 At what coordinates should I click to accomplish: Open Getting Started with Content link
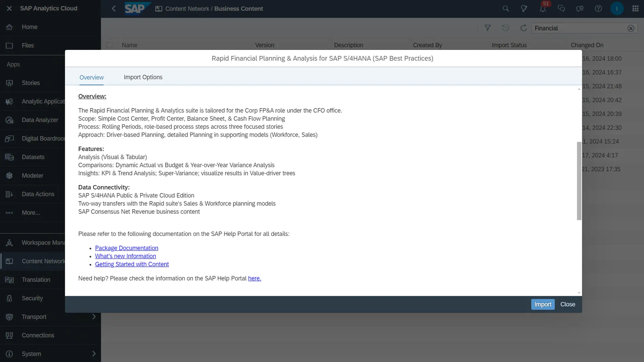[132, 264]
